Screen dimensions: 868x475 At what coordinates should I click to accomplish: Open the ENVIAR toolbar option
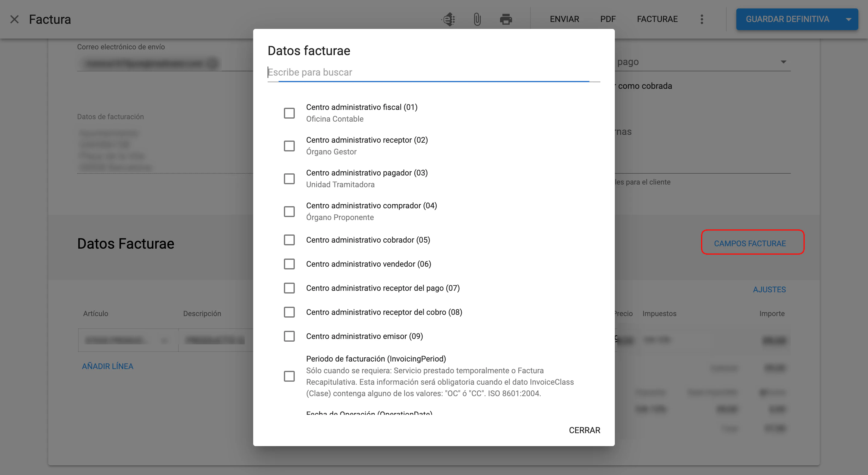565,19
